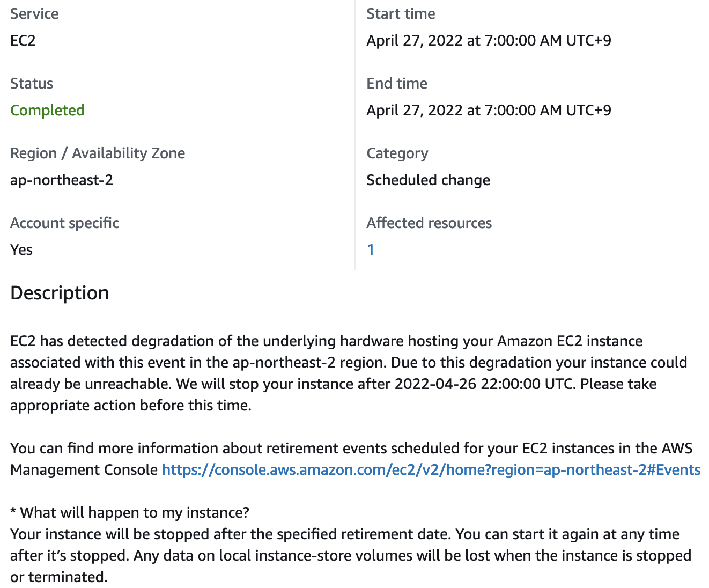The width and height of the screenshot is (709, 588).
Task: Click the EC2 service value
Action: coord(23,41)
